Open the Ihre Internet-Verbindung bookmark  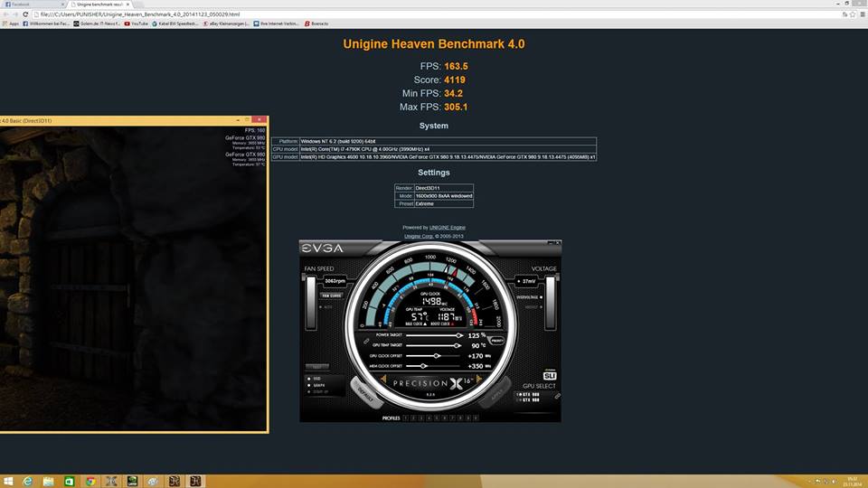click(x=277, y=23)
